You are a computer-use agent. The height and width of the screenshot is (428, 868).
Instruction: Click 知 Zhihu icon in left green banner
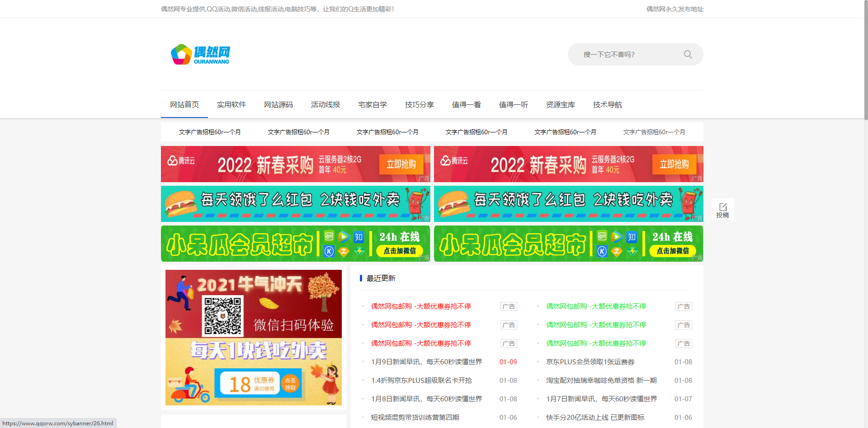[x=359, y=237]
